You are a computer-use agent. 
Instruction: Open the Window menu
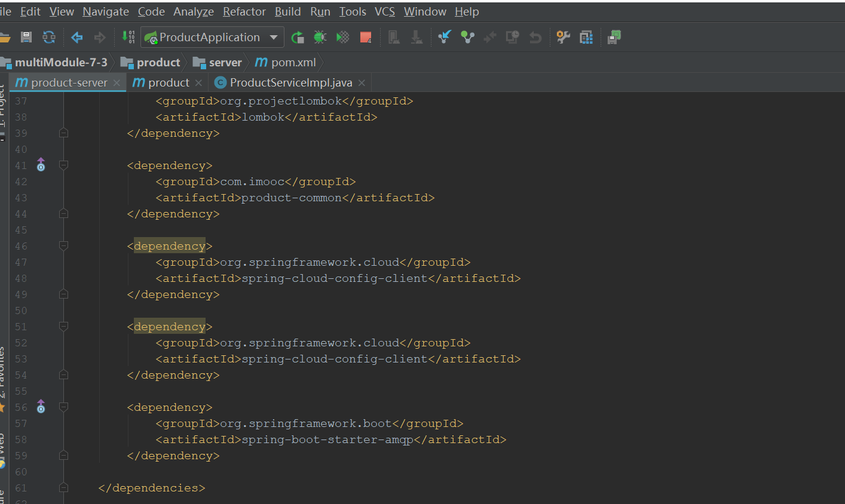(425, 11)
